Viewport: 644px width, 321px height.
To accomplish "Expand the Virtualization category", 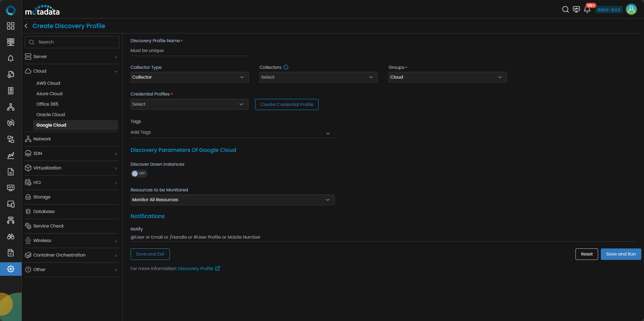I will pos(71,168).
